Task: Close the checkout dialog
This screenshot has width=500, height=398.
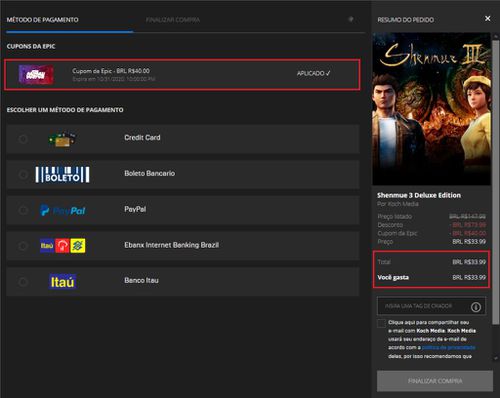Action: [488, 19]
